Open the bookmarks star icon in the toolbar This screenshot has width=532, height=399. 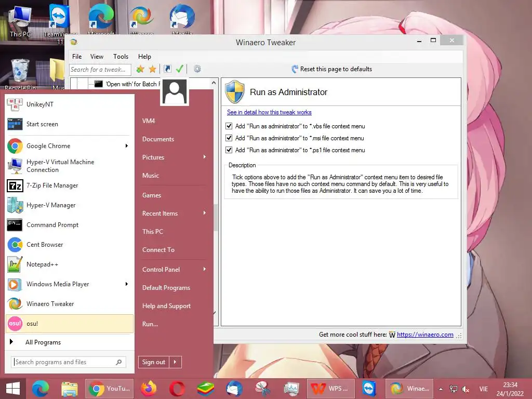click(x=153, y=69)
